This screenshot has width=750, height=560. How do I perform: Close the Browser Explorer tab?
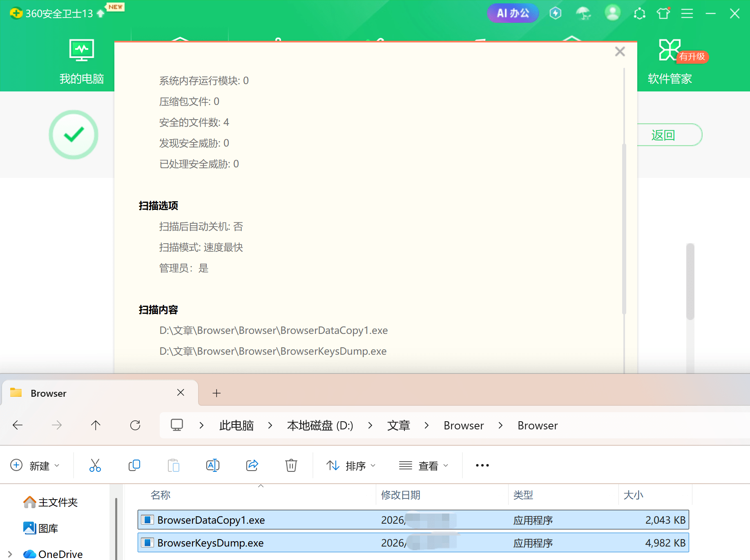point(181,393)
